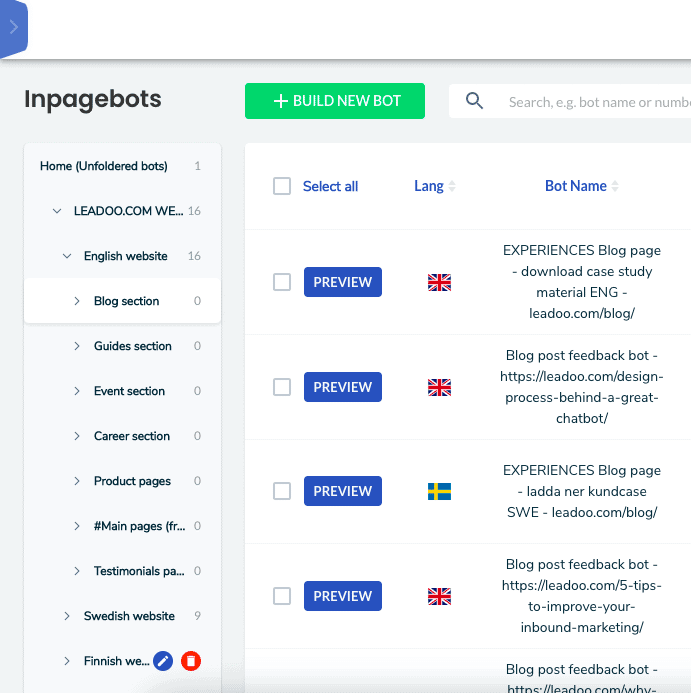Expand the Swedish website folder

67,616
